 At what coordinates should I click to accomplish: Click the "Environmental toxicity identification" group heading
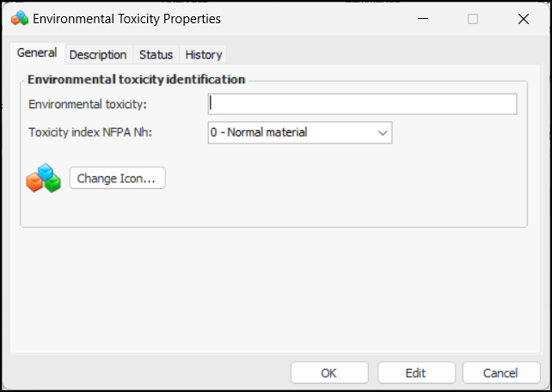[136, 79]
